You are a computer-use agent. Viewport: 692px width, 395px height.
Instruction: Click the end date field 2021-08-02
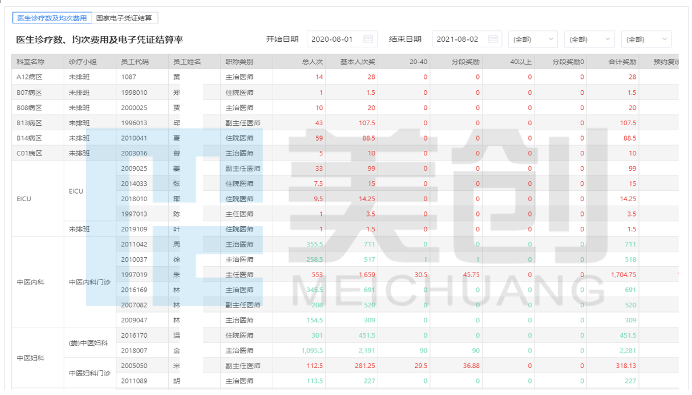point(467,39)
